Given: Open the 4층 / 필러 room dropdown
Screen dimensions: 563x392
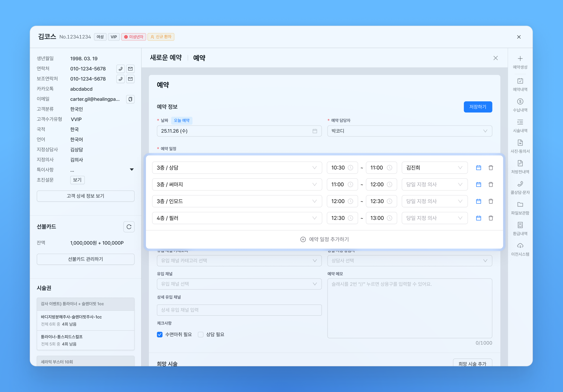Looking at the screenshot, I should (237, 218).
